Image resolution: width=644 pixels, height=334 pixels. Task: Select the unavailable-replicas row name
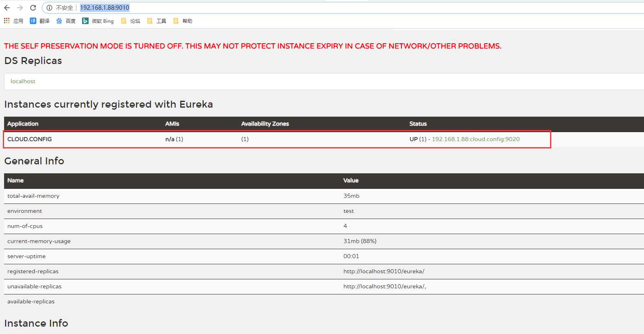[x=34, y=286]
